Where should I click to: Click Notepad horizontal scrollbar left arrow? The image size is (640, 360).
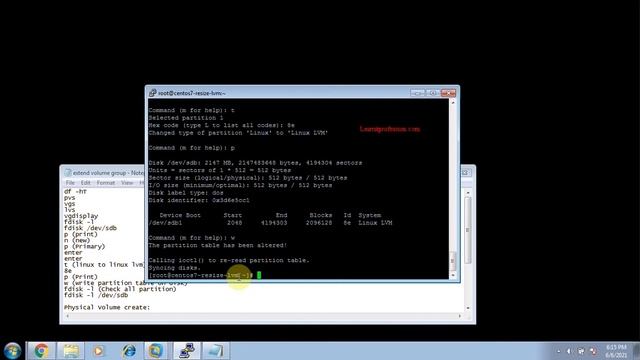pos(67,316)
